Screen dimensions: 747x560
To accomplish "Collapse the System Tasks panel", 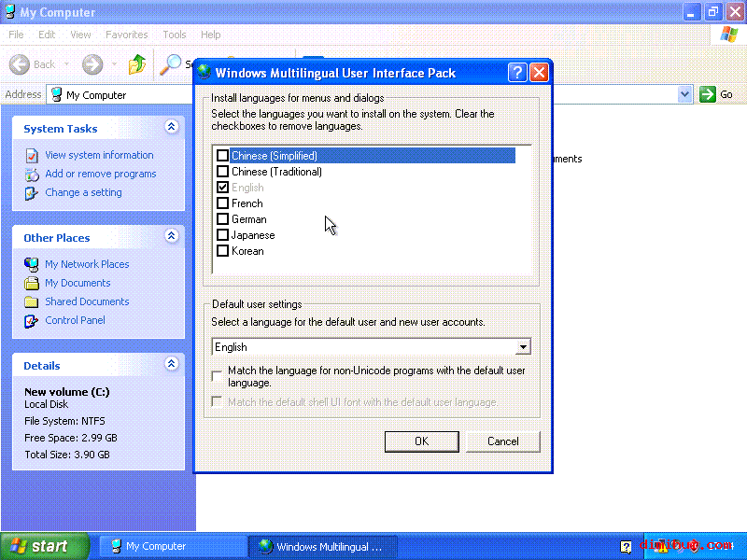I will (x=172, y=127).
